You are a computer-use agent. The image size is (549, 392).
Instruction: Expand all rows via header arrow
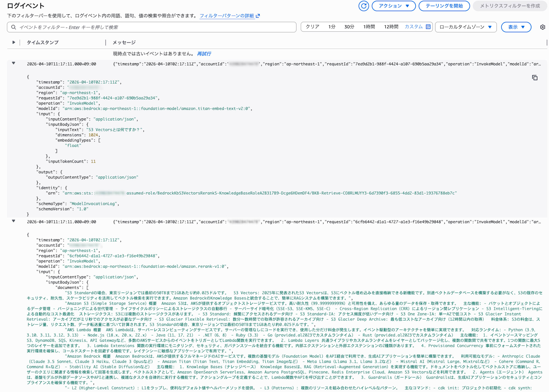tap(13, 42)
